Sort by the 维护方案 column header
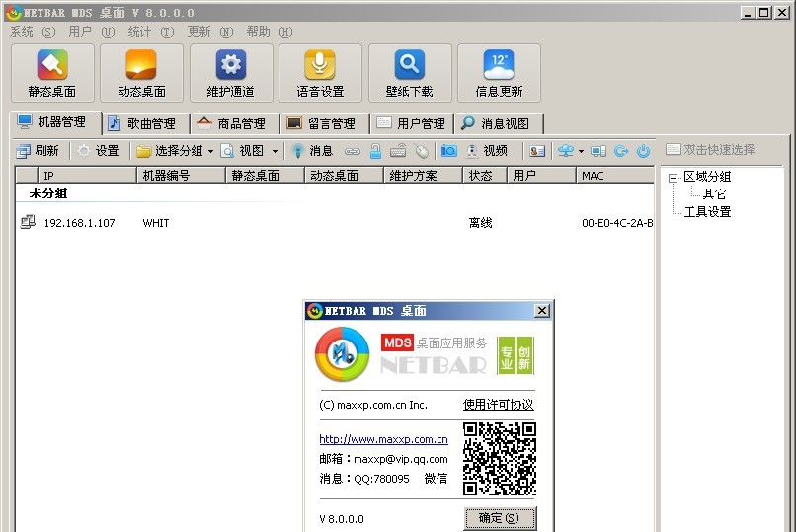This screenshot has width=796, height=532. [x=423, y=176]
